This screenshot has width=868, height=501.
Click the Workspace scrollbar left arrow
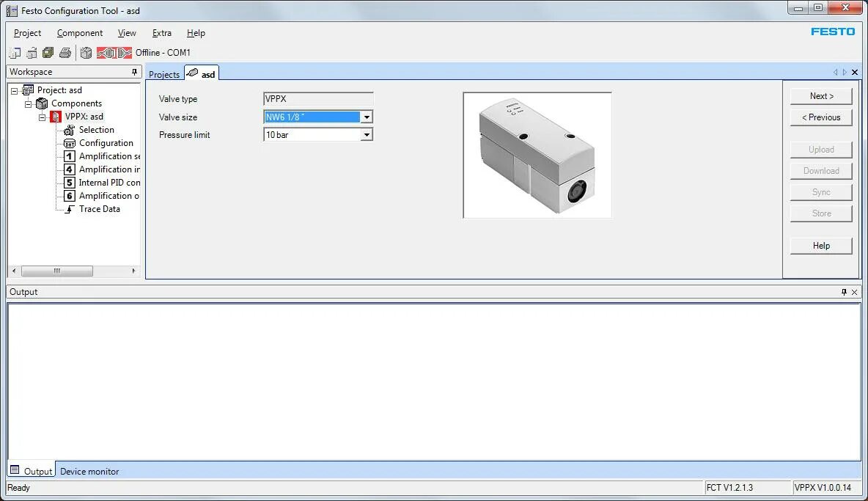pos(14,271)
